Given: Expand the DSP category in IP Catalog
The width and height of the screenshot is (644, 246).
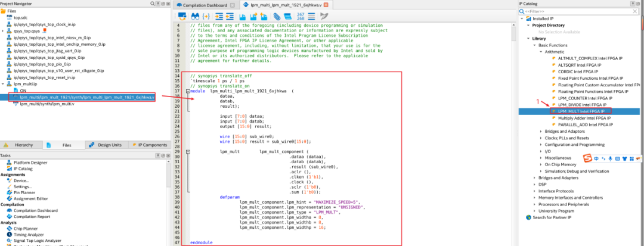Looking at the screenshot, I should pyautogui.click(x=534, y=184).
